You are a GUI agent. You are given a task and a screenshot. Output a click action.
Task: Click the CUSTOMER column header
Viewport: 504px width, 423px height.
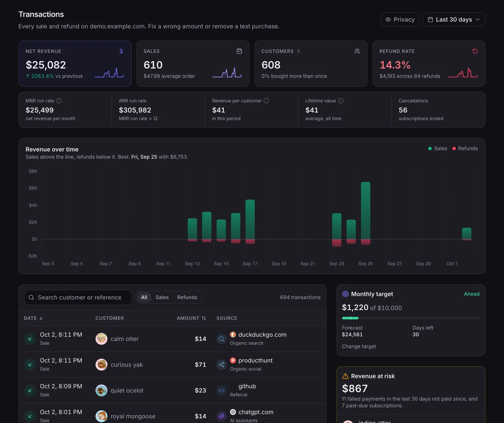[110, 318]
